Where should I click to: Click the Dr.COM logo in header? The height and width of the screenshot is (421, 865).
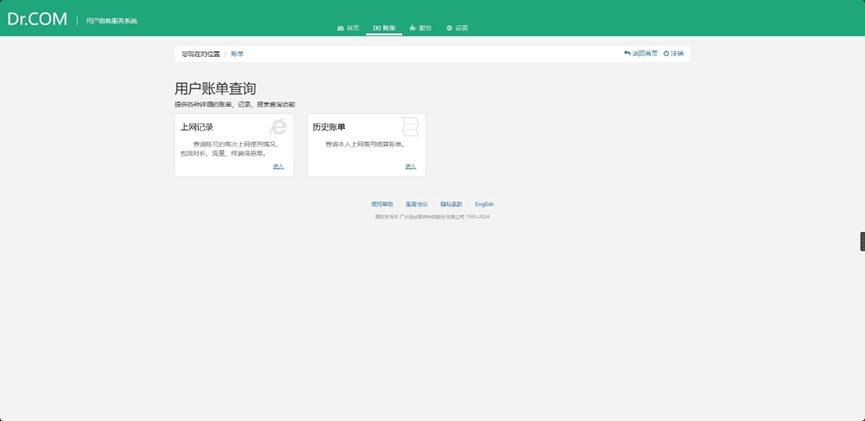click(x=37, y=19)
